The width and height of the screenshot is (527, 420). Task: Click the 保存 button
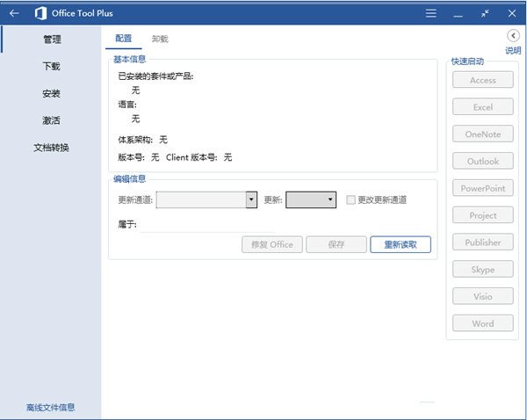coord(336,244)
